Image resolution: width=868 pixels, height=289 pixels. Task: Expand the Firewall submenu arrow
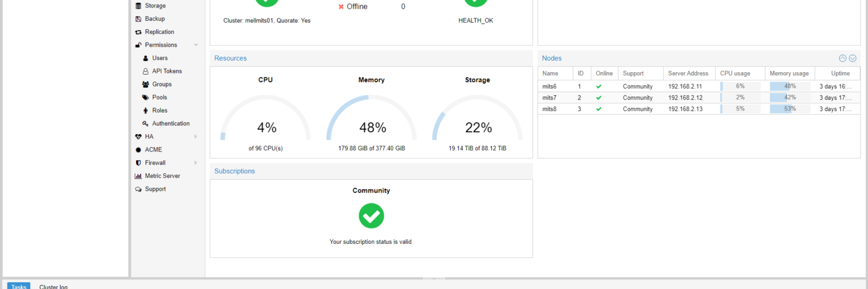(196, 163)
